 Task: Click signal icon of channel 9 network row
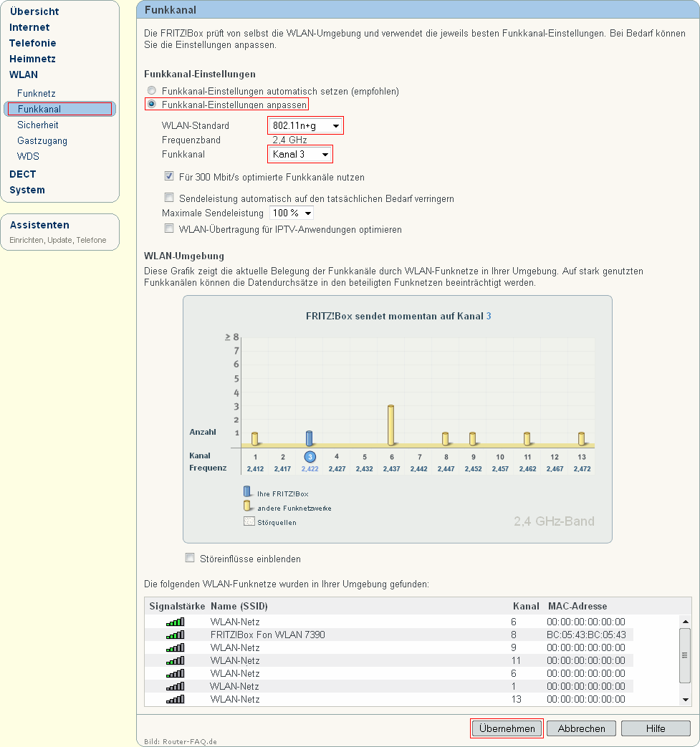(x=176, y=647)
